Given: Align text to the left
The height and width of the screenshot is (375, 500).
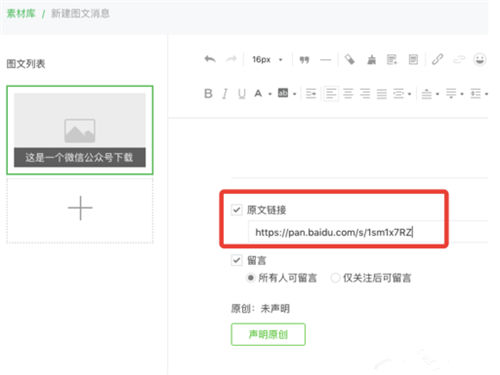Looking at the screenshot, I should click(x=331, y=94).
